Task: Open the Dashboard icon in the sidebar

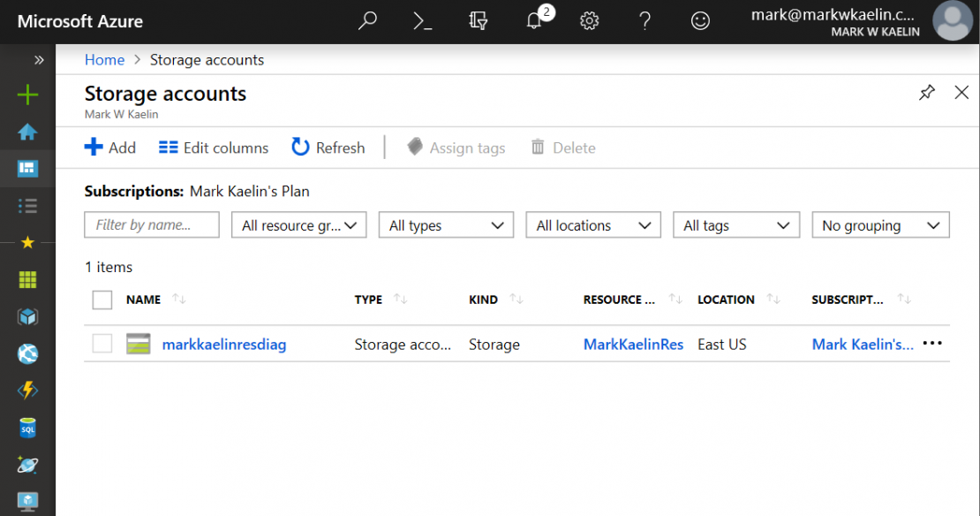Action: (x=27, y=168)
